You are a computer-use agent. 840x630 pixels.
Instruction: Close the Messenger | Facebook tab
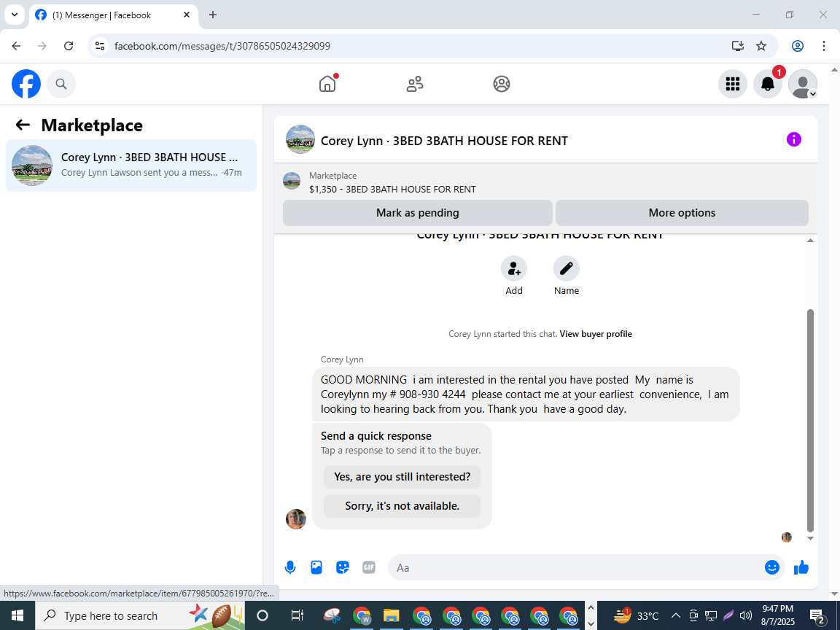coord(187,15)
